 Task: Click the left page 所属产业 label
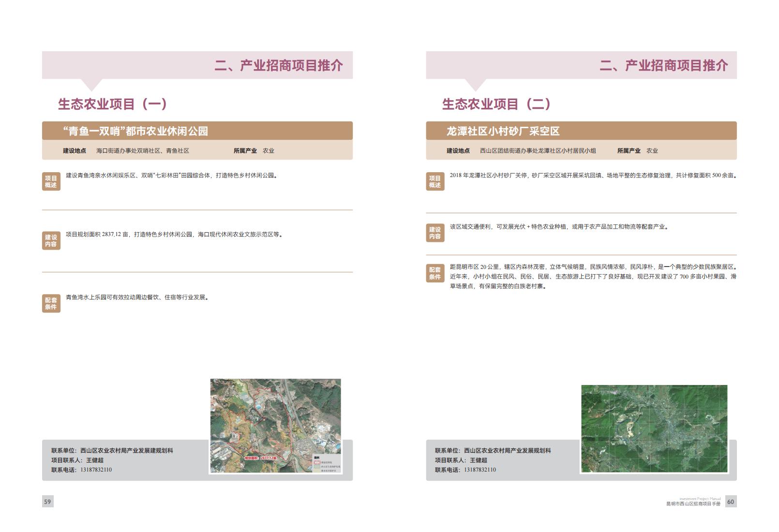(245, 151)
